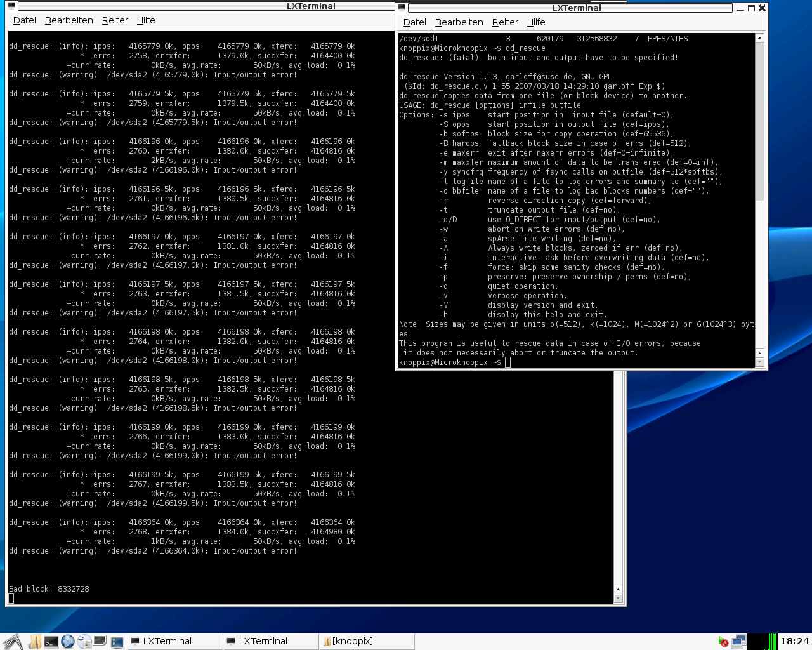Image resolution: width=812 pixels, height=650 pixels.
Task: Open Datei menu in back terminal
Action: pyautogui.click(x=25, y=20)
